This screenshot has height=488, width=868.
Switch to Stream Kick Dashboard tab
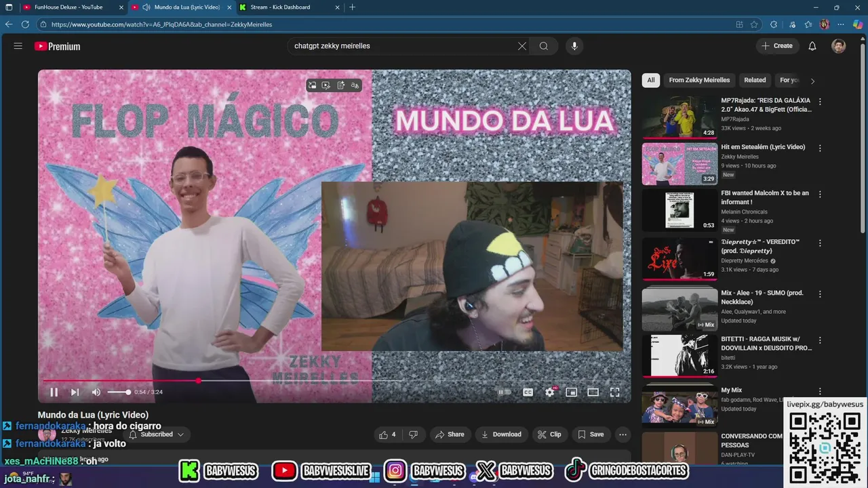click(288, 7)
